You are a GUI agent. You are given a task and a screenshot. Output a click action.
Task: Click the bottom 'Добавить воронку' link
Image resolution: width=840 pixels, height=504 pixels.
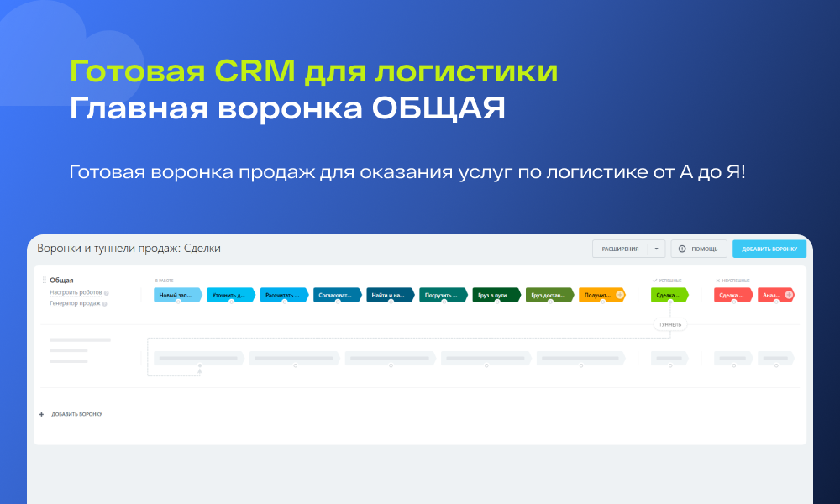click(x=76, y=414)
